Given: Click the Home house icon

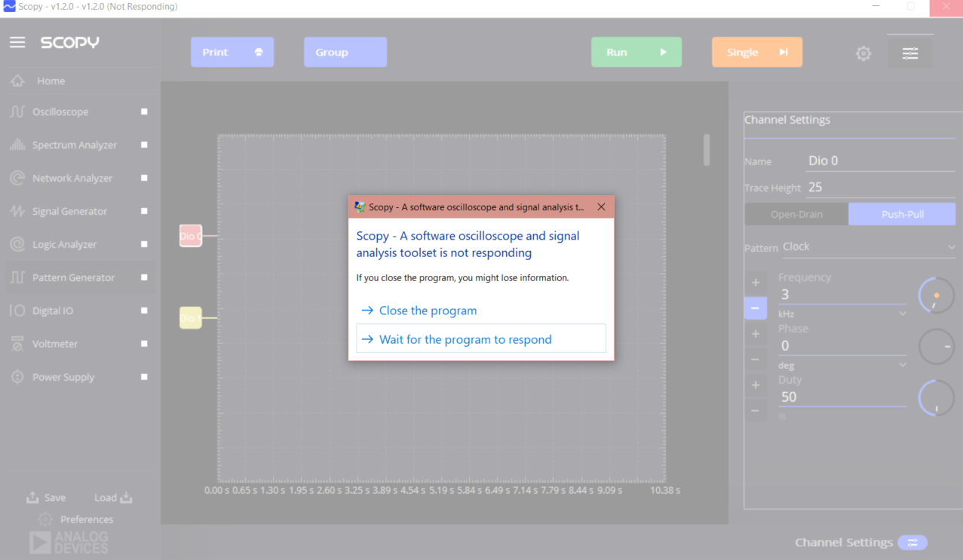Looking at the screenshot, I should [x=17, y=81].
